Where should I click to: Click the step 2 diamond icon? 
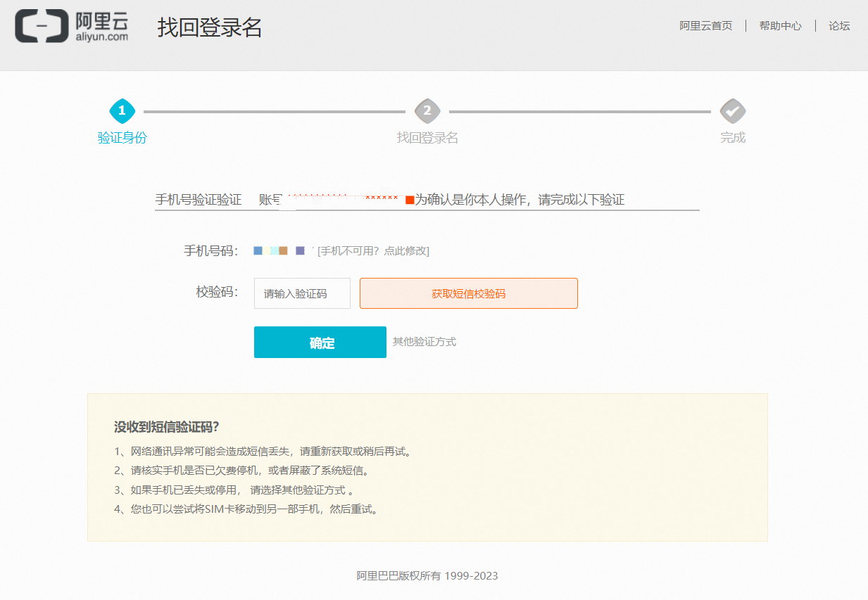[427, 111]
